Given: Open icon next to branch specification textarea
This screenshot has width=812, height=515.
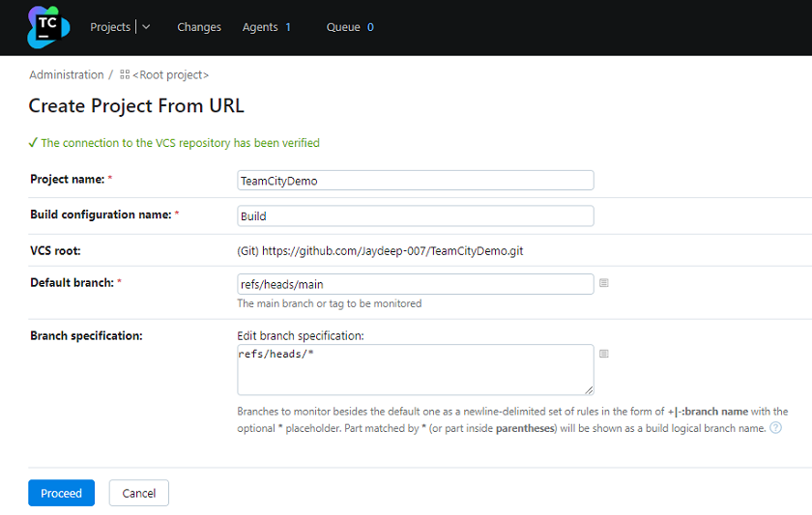Looking at the screenshot, I should click(604, 354).
